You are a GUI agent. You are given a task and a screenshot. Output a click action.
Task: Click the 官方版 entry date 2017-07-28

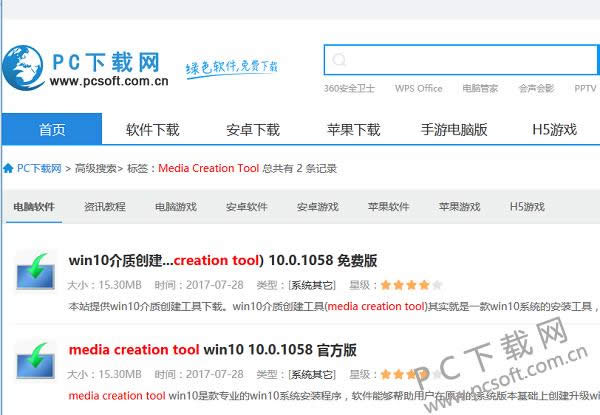(215, 374)
